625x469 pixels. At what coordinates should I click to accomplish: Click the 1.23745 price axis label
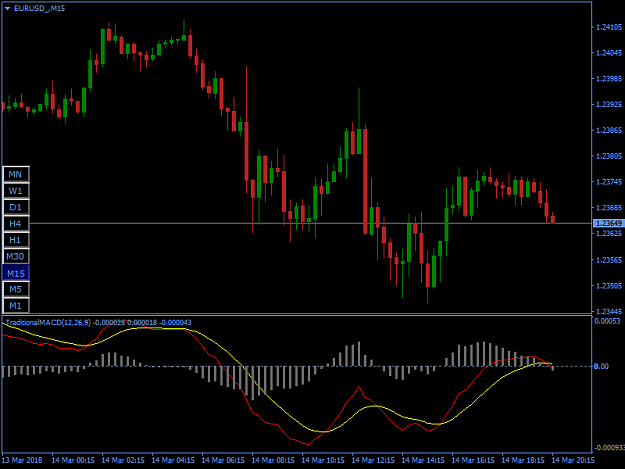coord(608,182)
